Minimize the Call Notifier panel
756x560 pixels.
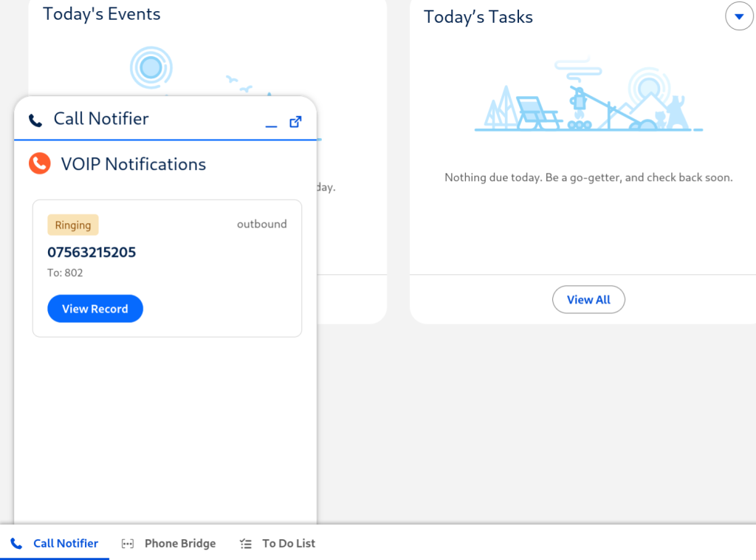pos(272,126)
